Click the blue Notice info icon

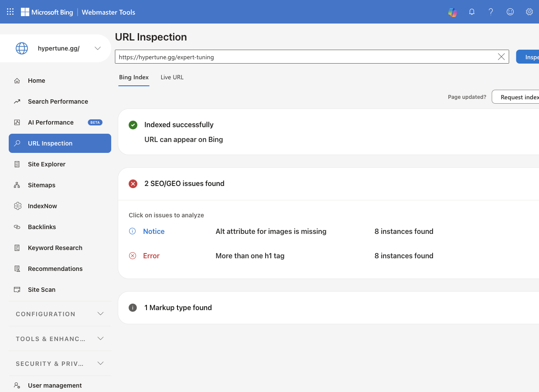point(133,231)
